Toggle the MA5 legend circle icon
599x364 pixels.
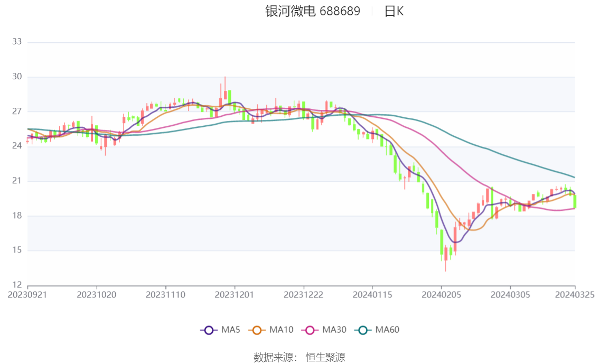(209, 330)
